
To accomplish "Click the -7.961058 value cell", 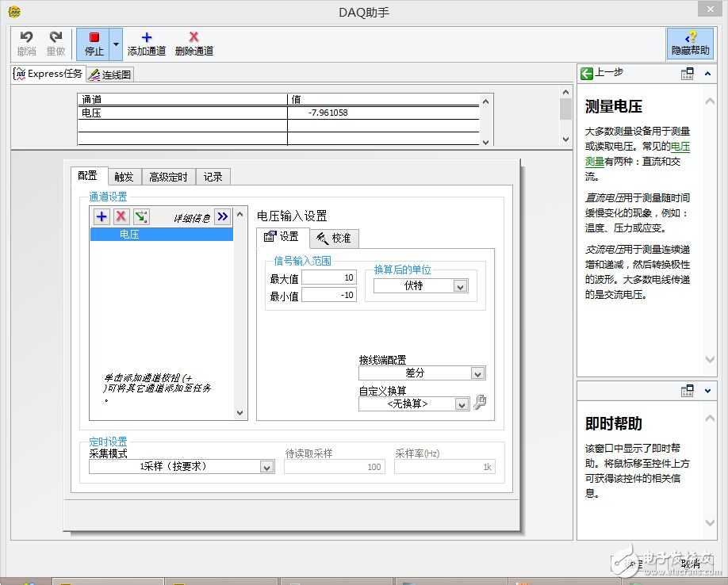I will [383, 113].
